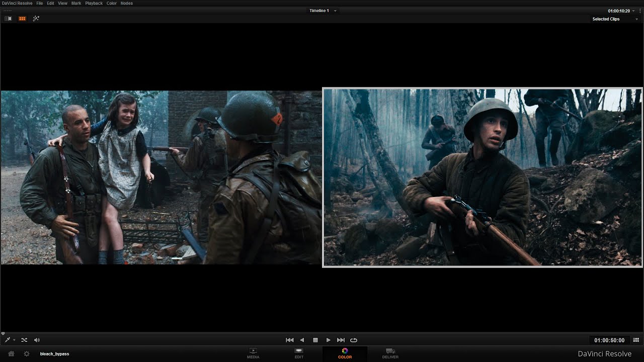Viewport: 644px width, 362px height.
Task: Switch to the Media page
Action: tap(253, 353)
